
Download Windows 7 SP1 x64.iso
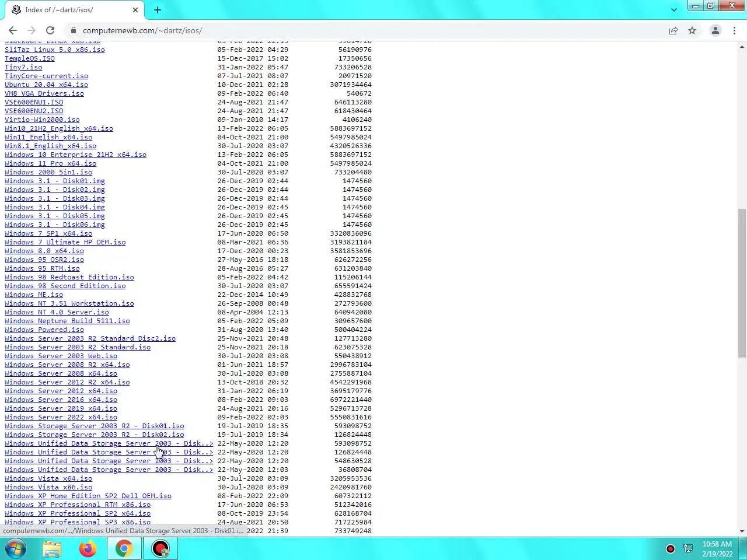(48, 233)
